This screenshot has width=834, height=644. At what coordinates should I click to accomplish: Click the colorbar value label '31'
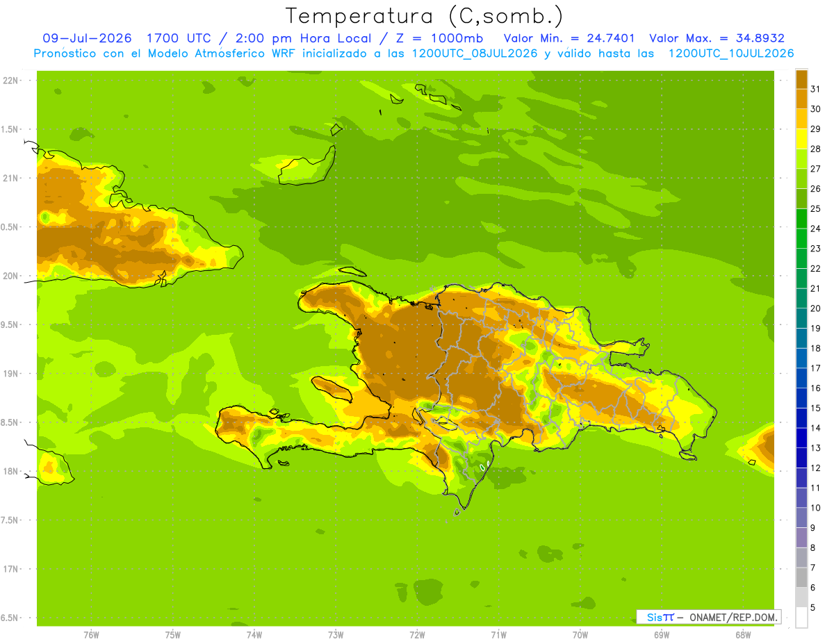click(816, 89)
